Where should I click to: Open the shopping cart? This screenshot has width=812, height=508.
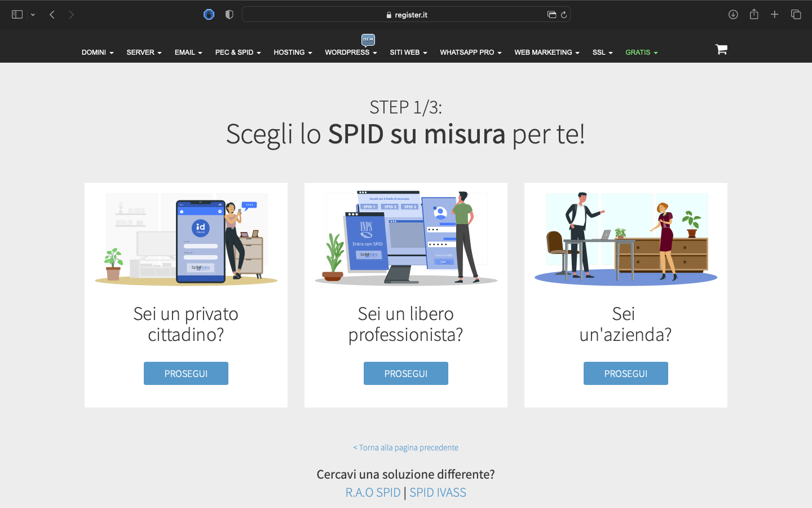click(721, 50)
